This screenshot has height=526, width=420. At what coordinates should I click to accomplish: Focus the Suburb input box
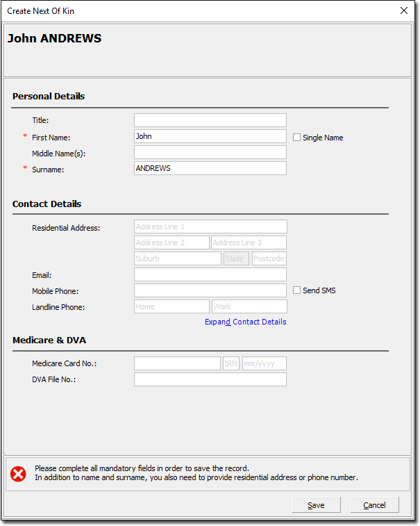[x=177, y=258]
